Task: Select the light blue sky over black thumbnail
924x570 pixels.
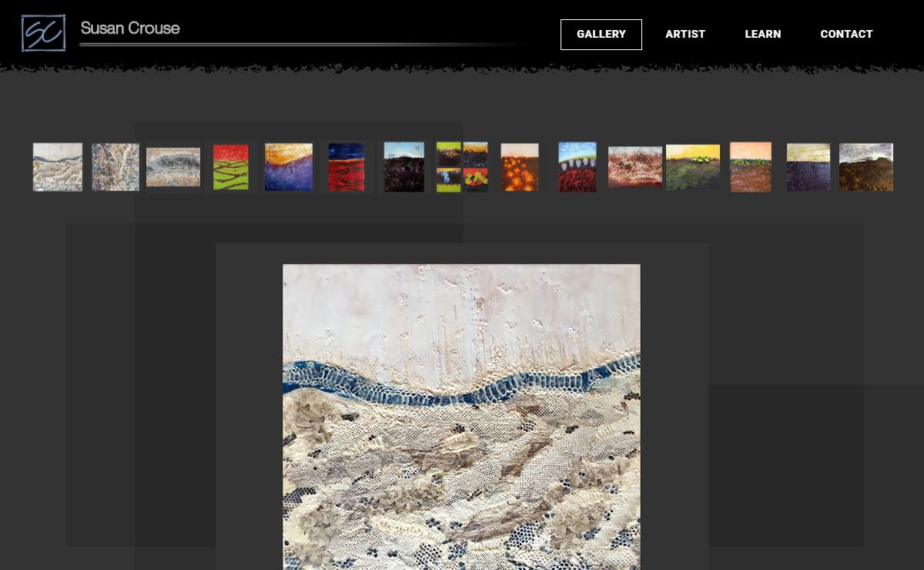Action: tap(404, 167)
